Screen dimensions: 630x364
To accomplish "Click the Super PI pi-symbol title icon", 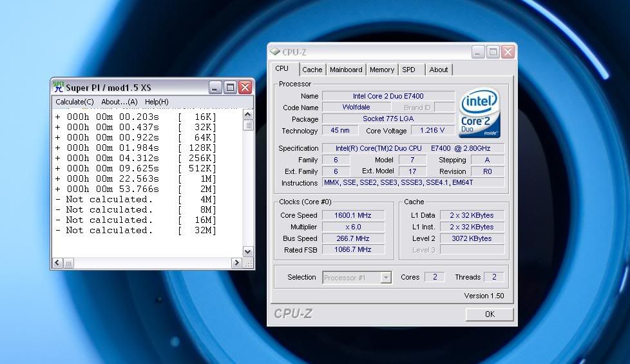I will [59, 87].
